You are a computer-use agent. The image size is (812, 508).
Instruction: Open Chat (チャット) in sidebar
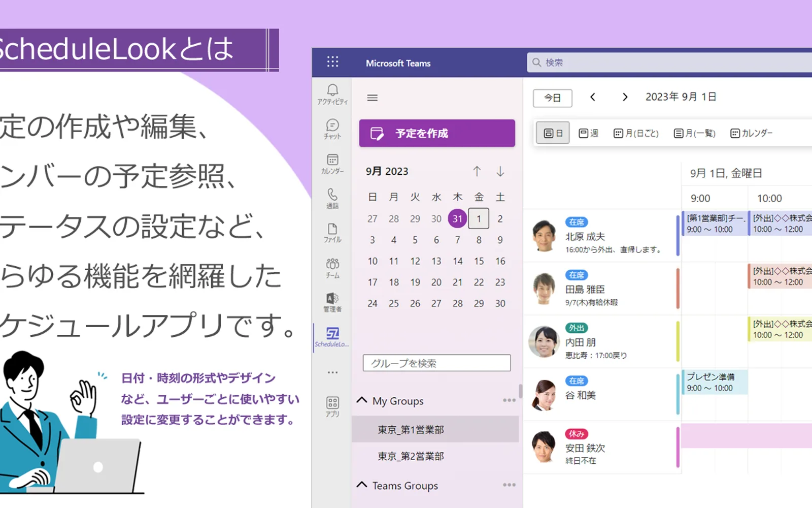pos(332,129)
